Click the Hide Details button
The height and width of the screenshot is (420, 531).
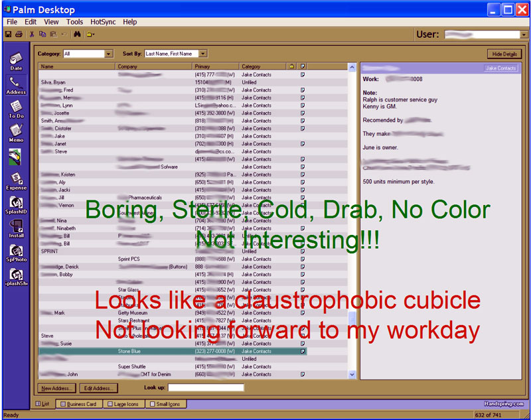coord(504,54)
